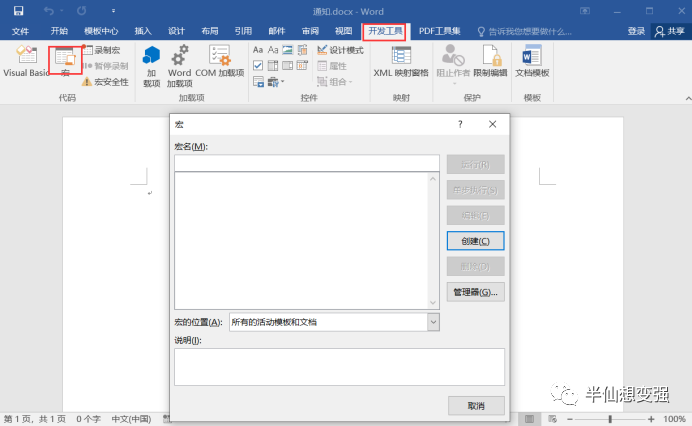Insert picture content control
Viewport: 692px width, 426px height.
[288, 50]
